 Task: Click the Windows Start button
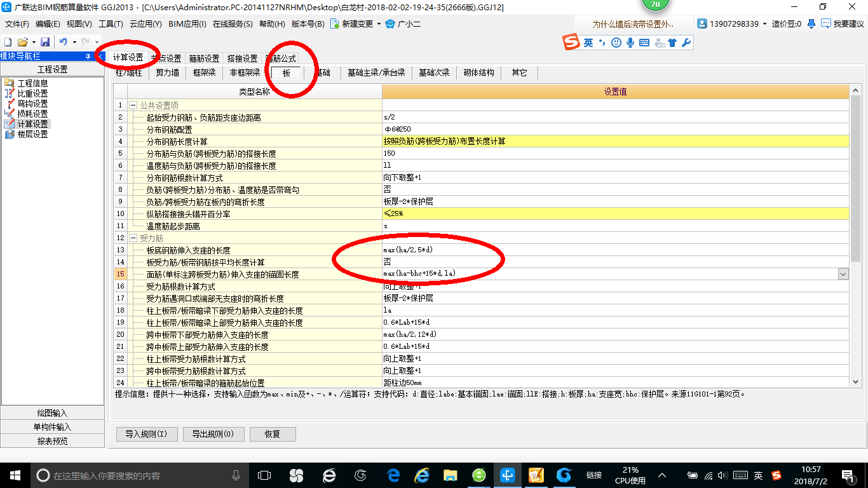click(14, 475)
